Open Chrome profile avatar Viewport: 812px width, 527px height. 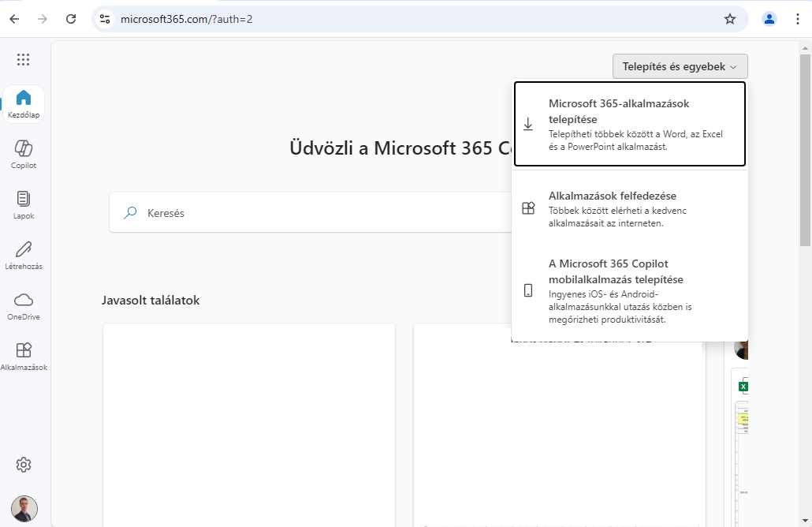point(769,19)
